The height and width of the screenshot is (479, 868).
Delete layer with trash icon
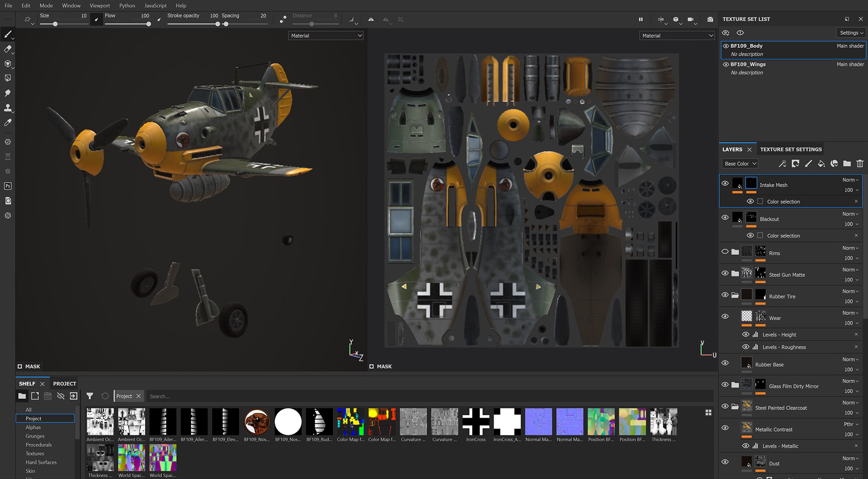860,164
